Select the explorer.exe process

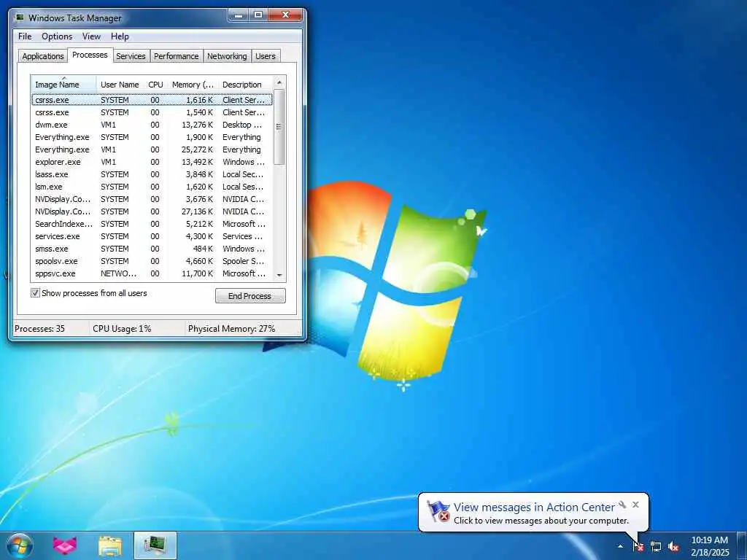tap(152, 162)
